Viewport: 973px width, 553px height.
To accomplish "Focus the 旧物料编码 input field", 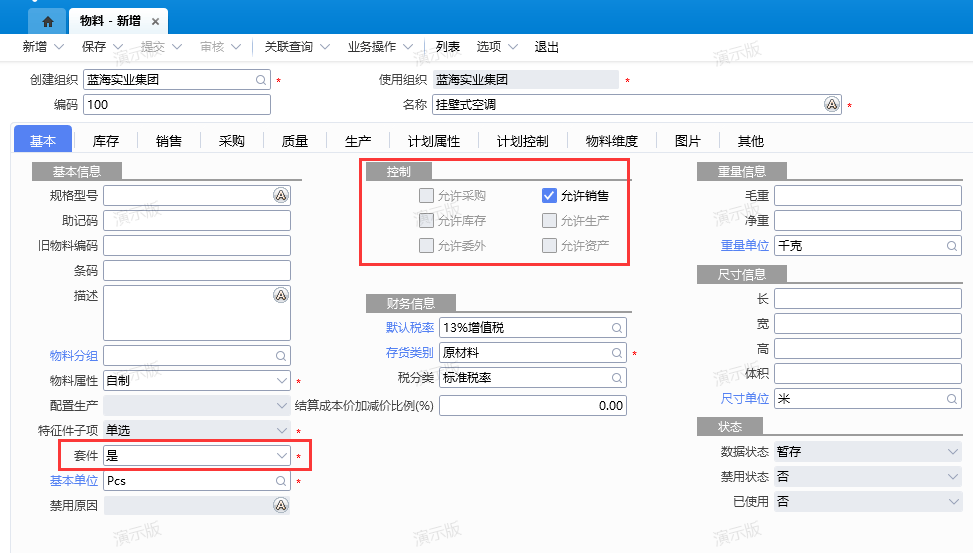I will [197, 245].
